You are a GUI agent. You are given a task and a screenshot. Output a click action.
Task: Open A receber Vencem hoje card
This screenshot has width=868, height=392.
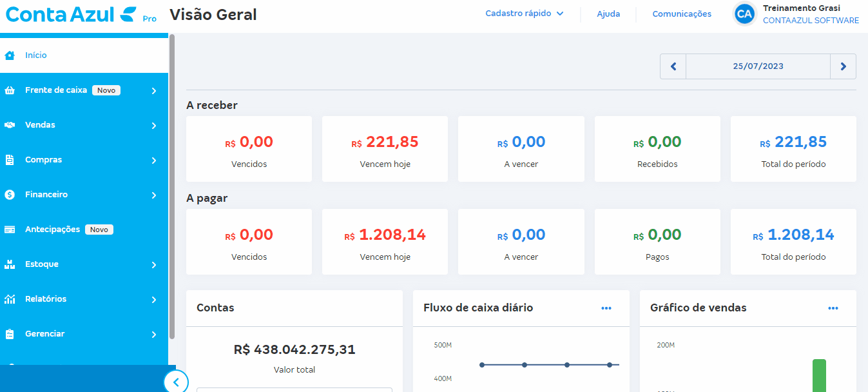point(385,149)
